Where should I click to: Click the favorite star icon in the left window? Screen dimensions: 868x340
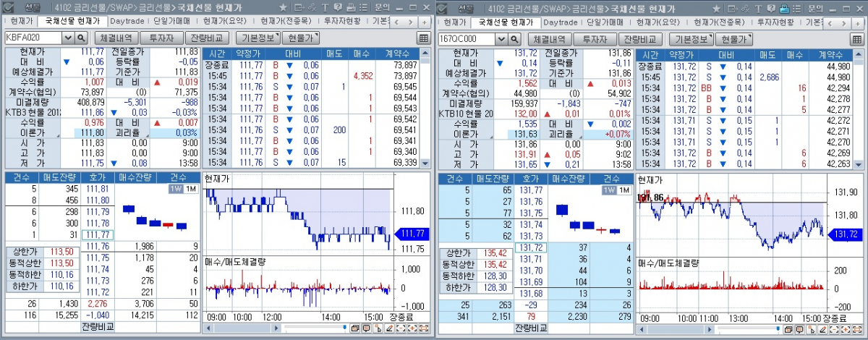pos(283,8)
